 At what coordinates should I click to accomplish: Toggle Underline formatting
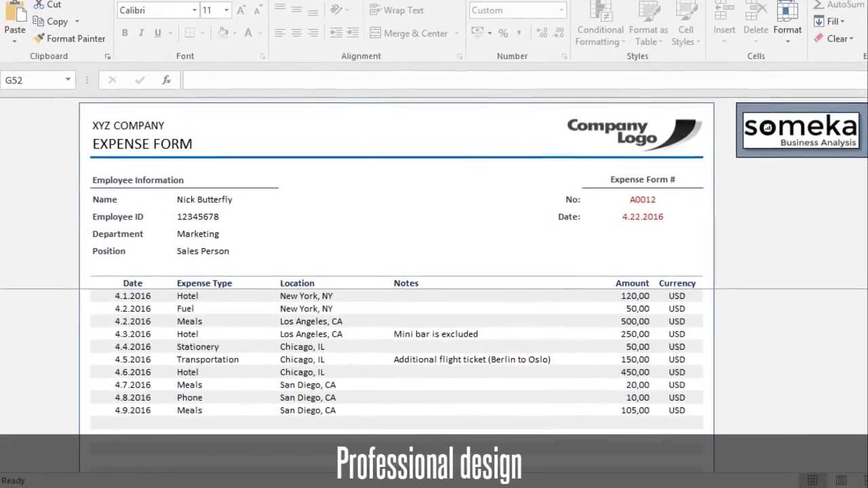(157, 33)
